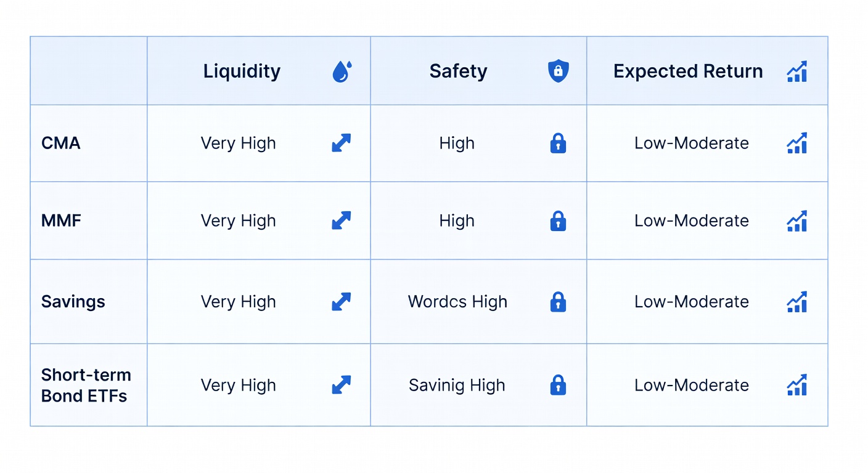Click the diagonal arrows icon in Savings row
This screenshot has width=868, height=473.
point(341,302)
